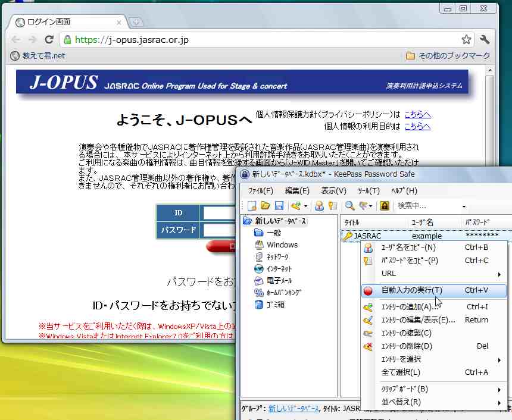Expand the Show Entries dropdown arrow

[x=371, y=206]
